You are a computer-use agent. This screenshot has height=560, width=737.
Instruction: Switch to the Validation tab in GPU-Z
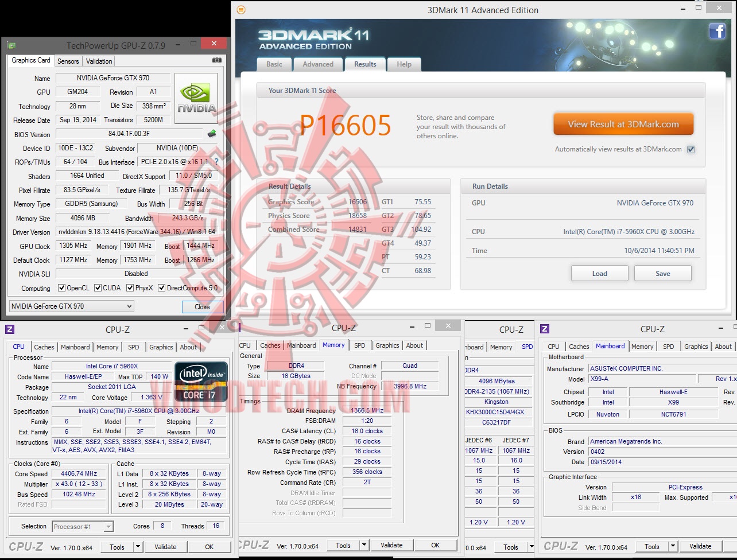(99, 61)
